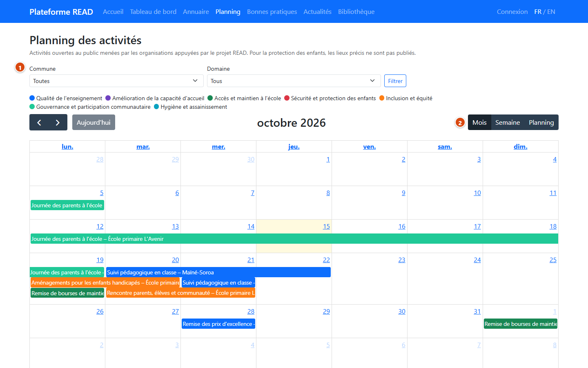The image size is (588, 368).
Task: Open Bonnes pratiques page
Action: click(272, 11)
